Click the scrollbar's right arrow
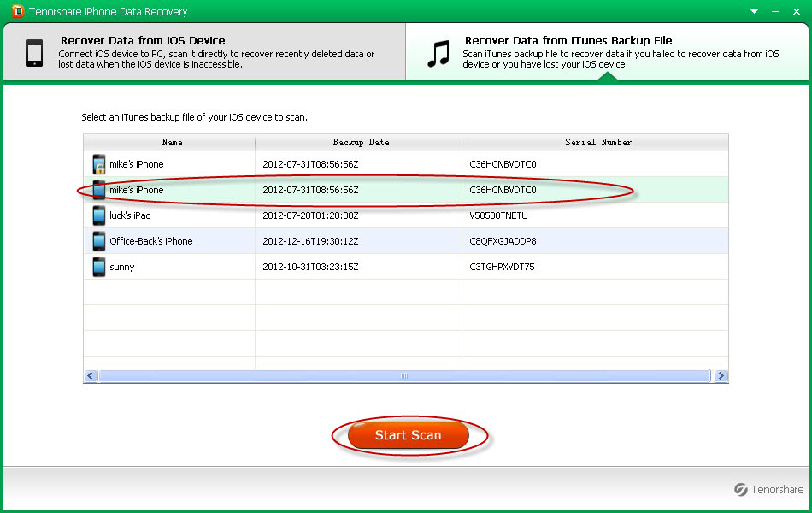812x513 pixels. coord(721,376)
